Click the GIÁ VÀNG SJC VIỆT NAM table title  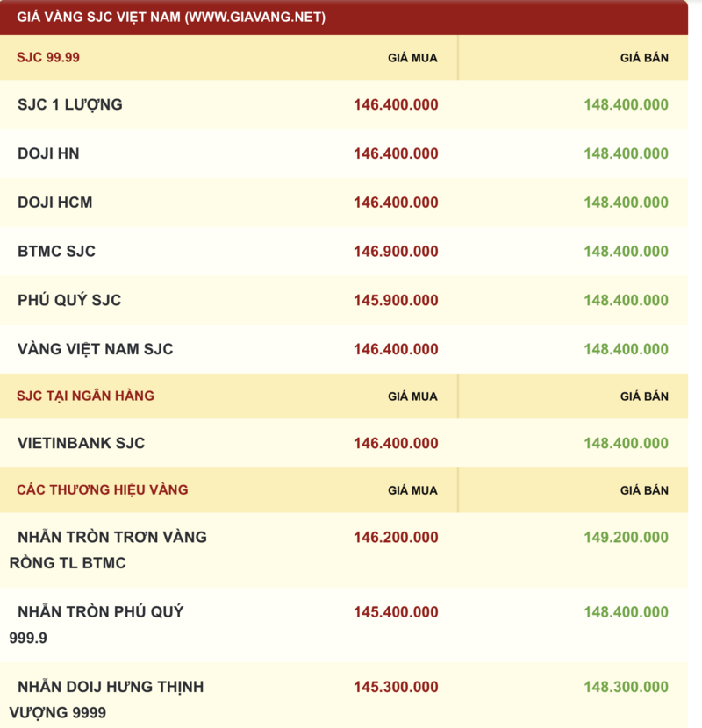coord(171,17)
